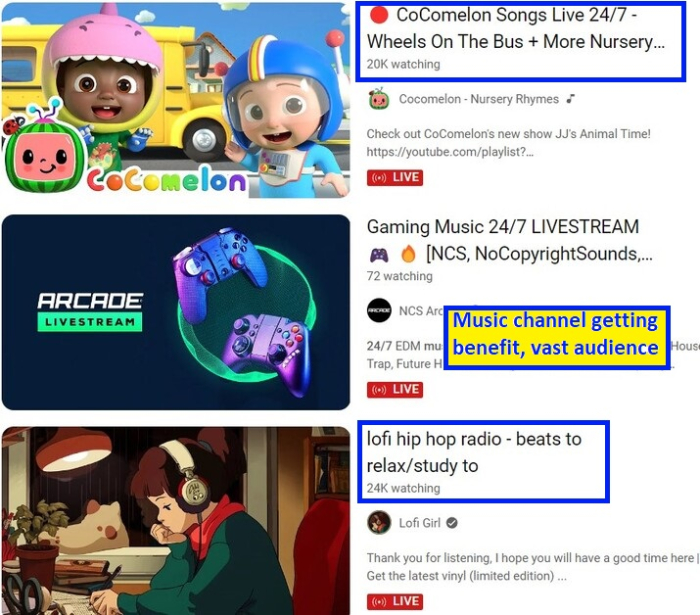Open the Arcade Livestream video thumbnail

175,312
